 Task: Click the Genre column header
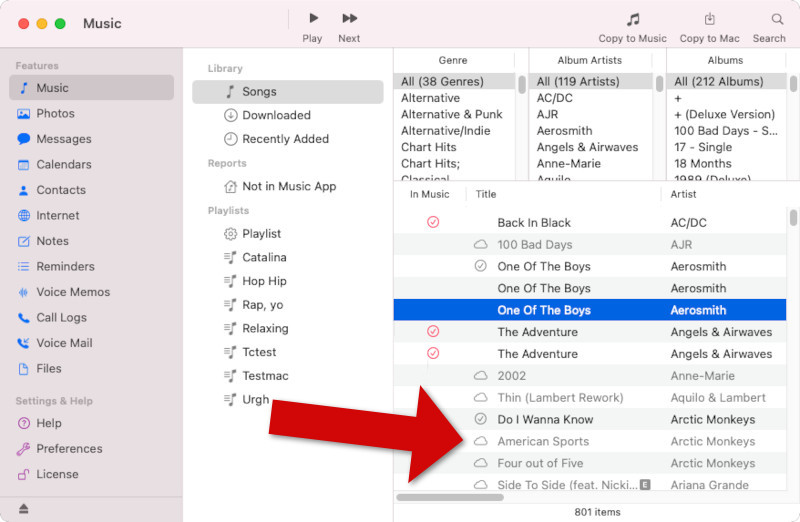453,60
